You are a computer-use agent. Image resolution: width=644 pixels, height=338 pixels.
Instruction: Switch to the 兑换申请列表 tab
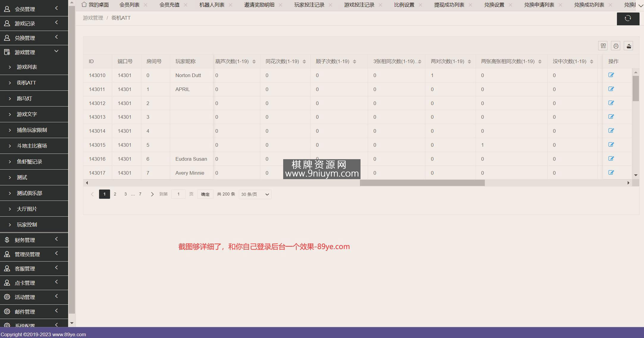(x=539, y=5)
